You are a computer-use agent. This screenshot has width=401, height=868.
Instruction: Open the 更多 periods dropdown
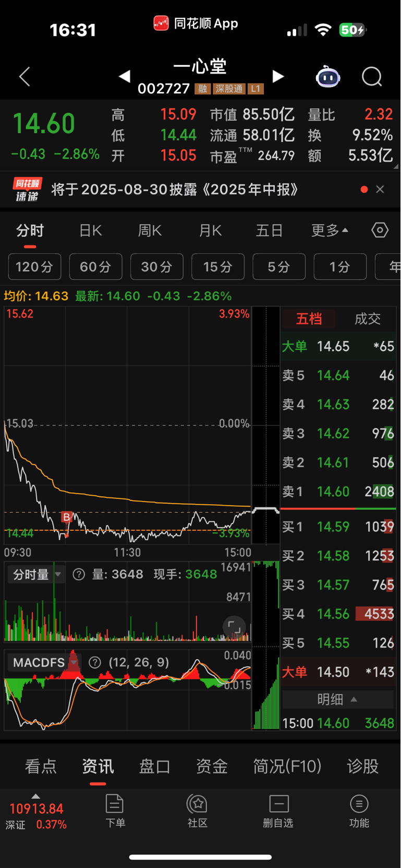pos(330,230)
